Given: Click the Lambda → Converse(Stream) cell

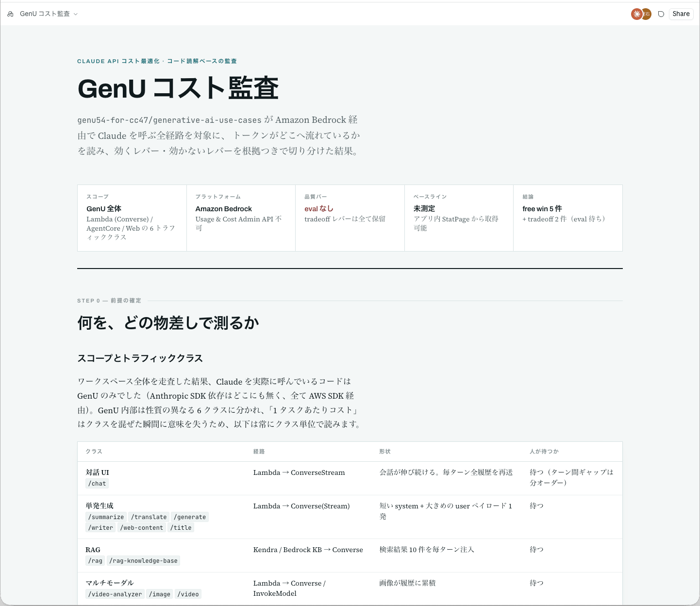Looking at the screenshot, I should tap(301, 506).
